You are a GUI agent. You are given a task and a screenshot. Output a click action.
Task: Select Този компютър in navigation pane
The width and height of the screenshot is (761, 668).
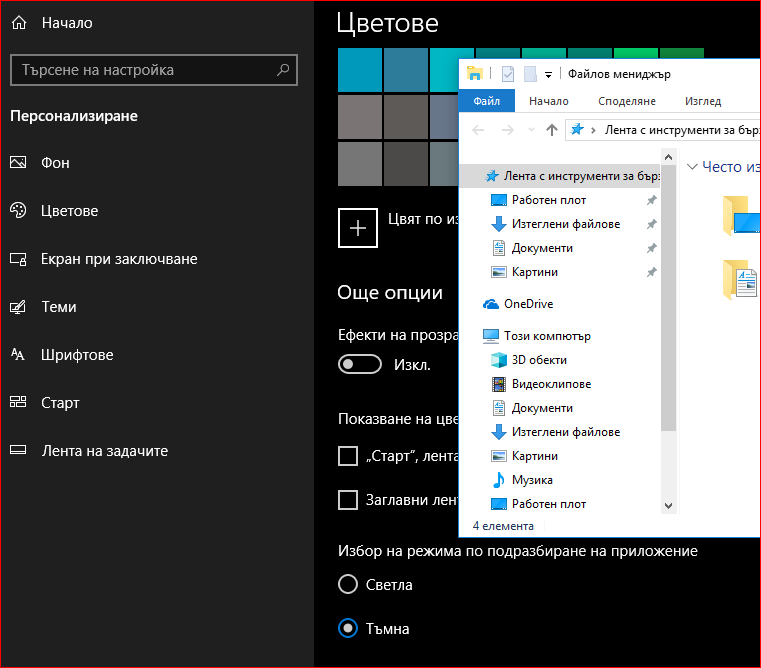(x=547, y=336)
